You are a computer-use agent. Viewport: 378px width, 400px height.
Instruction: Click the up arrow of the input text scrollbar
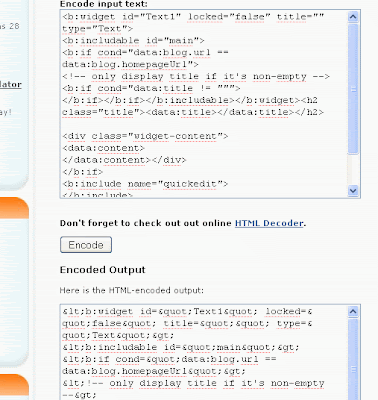(353, 17)
